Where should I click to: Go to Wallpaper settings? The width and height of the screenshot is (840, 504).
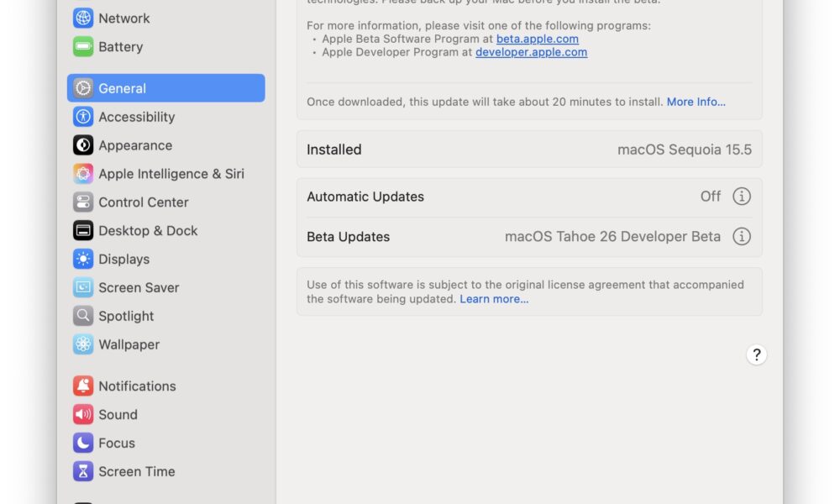pos(166,344)
